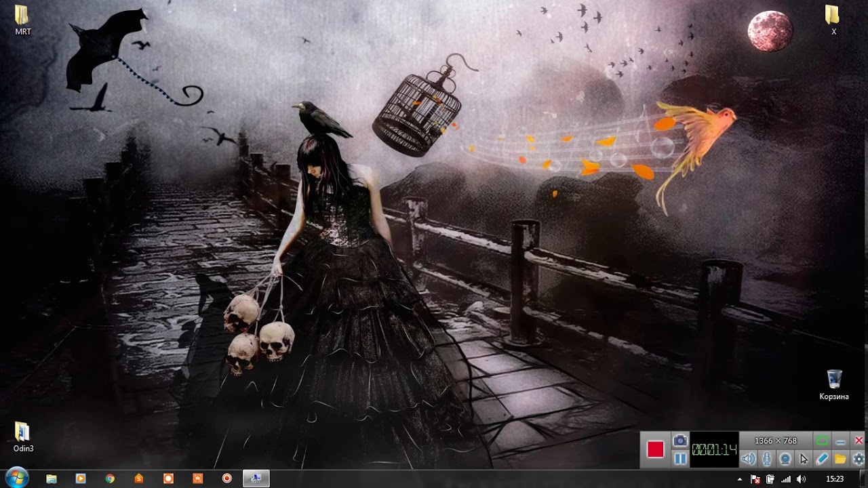Launch Windows Media Player from taskbar
868x488 pixels.
click(81, 479)
